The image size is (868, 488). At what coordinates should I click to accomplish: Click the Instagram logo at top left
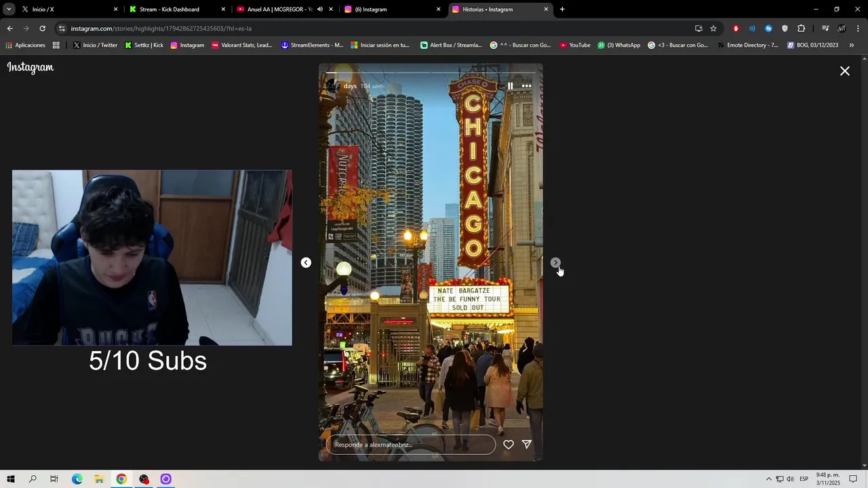coord(31,67)
